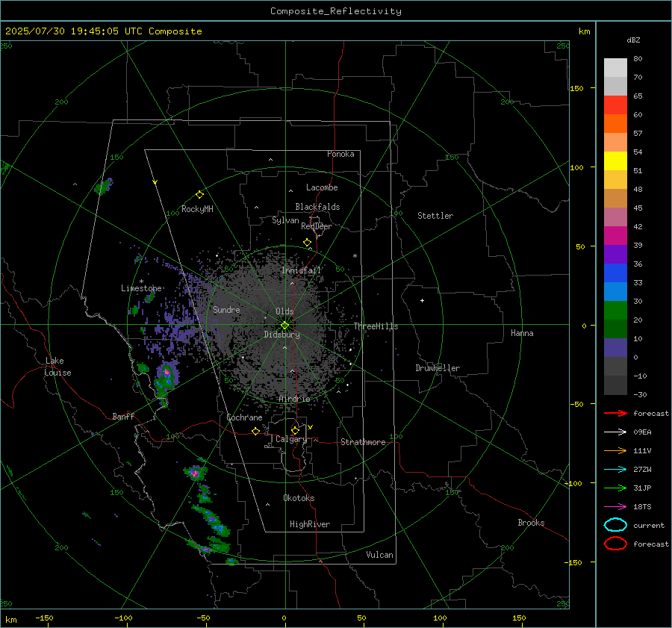Select the Strathmore label
Screen dimensions: 672x628
pyautogui.click(x=363, y=442)
